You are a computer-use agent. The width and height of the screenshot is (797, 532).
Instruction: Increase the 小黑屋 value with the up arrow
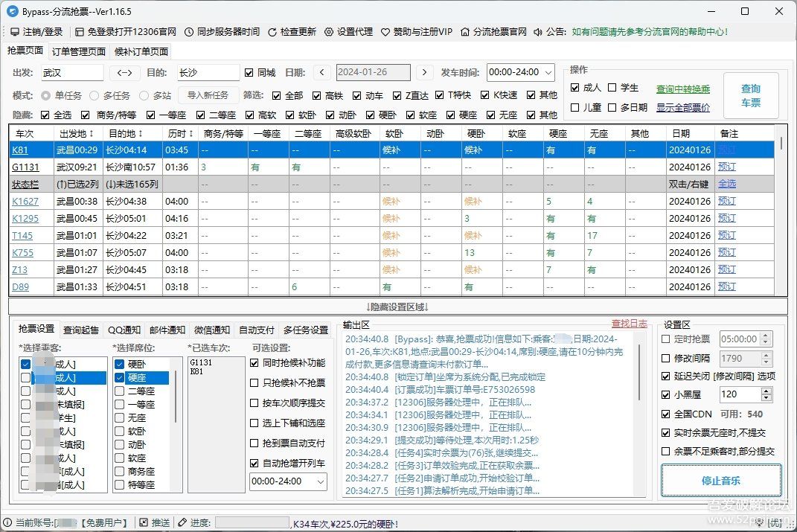click(766, 391)
